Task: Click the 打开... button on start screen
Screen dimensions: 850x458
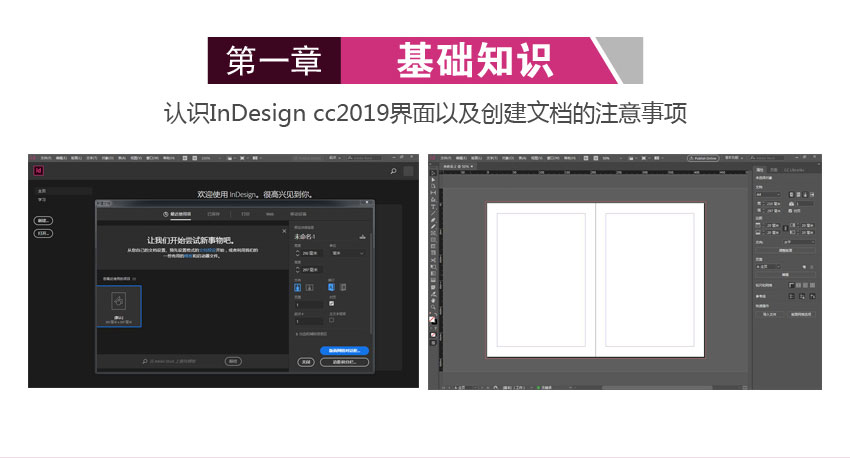Action: [43, 234]
